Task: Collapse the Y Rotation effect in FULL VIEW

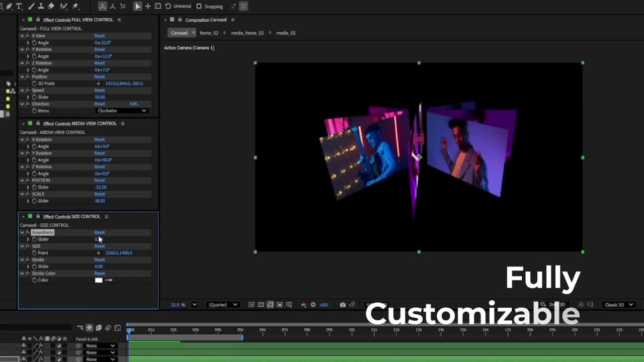Action: [22, 49]
